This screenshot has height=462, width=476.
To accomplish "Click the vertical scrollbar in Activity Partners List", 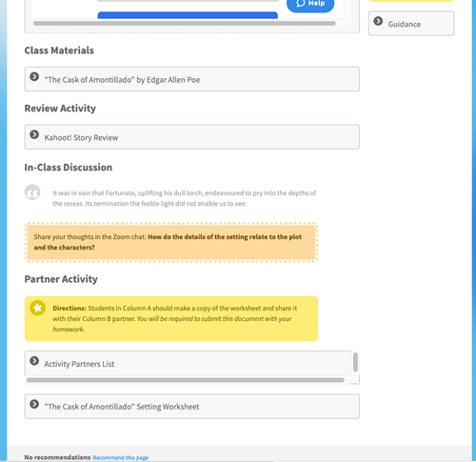I will click(355, 362).
